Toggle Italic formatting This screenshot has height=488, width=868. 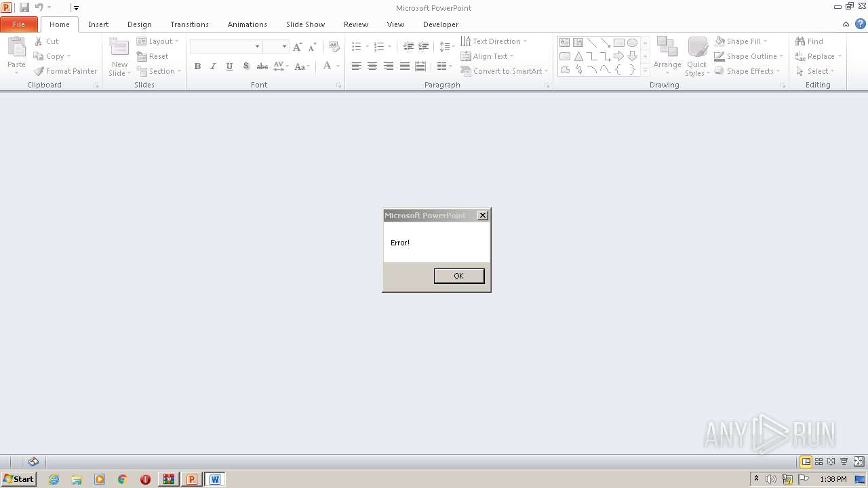tap(213, 66)
